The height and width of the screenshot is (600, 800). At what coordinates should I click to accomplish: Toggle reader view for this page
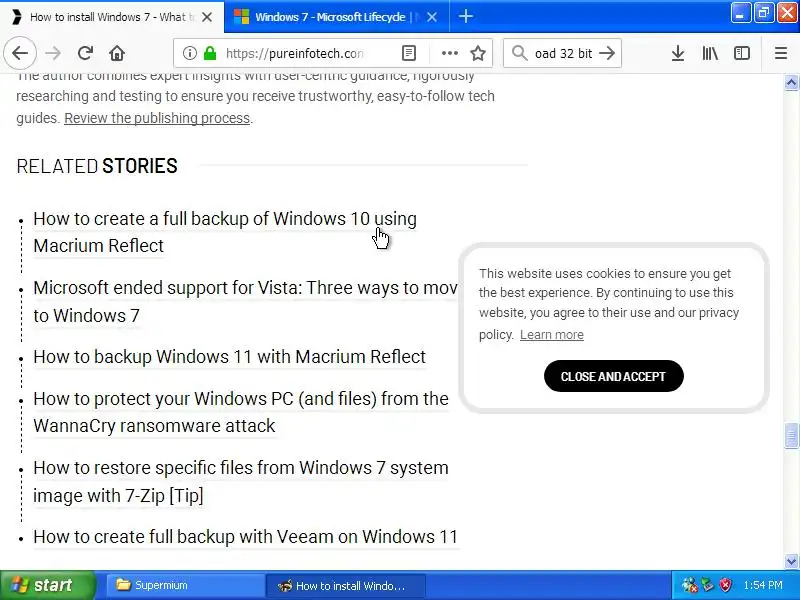tap(409, 53)
